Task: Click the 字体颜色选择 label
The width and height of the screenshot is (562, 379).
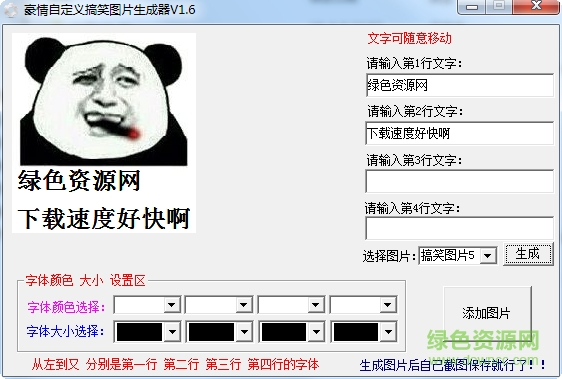Action: [x=66, y=307]
